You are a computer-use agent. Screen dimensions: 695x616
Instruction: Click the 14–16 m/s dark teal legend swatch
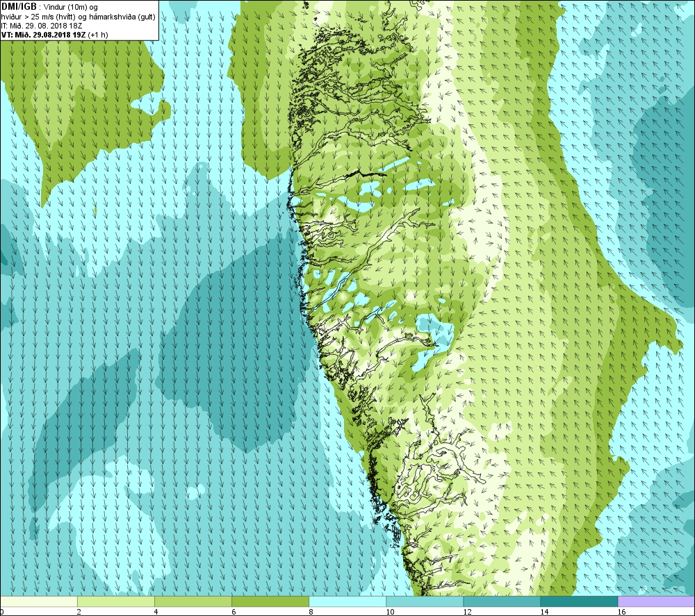point(579,601)
